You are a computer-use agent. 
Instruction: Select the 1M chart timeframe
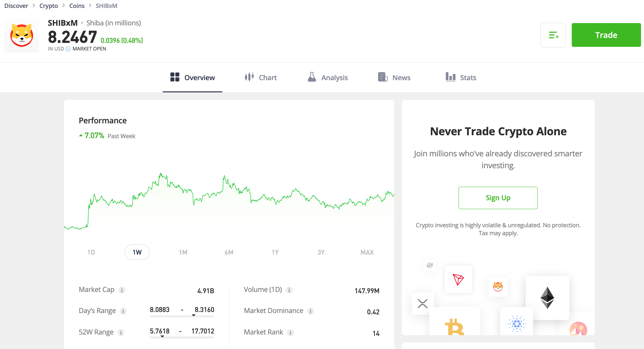click(183, 252)
